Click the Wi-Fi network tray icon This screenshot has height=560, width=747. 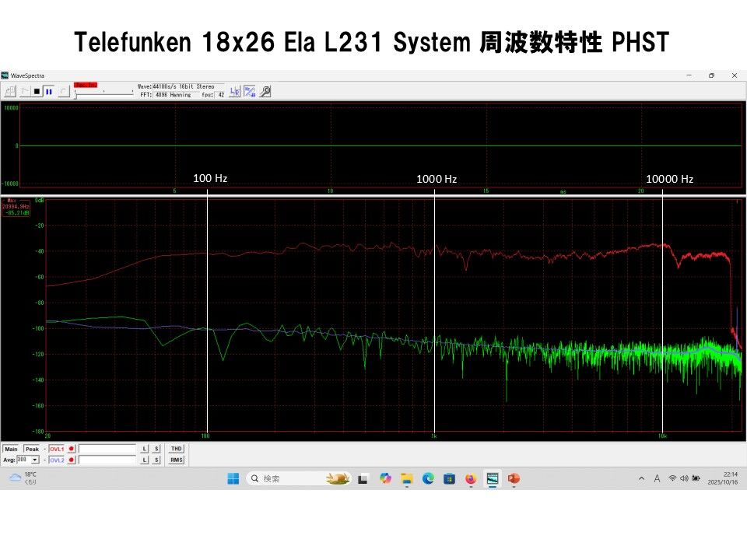click(672, 478)
